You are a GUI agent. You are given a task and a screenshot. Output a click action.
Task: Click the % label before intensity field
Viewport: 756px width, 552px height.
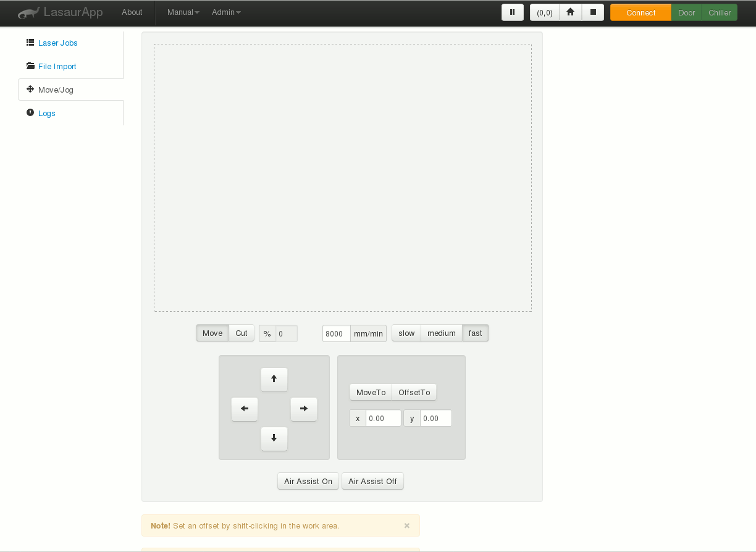coord(267,333)
